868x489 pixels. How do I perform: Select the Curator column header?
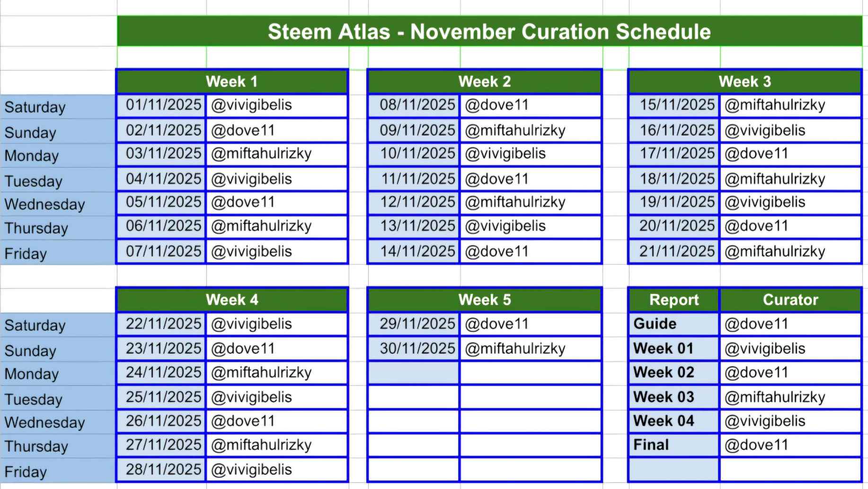pos(790,300)
